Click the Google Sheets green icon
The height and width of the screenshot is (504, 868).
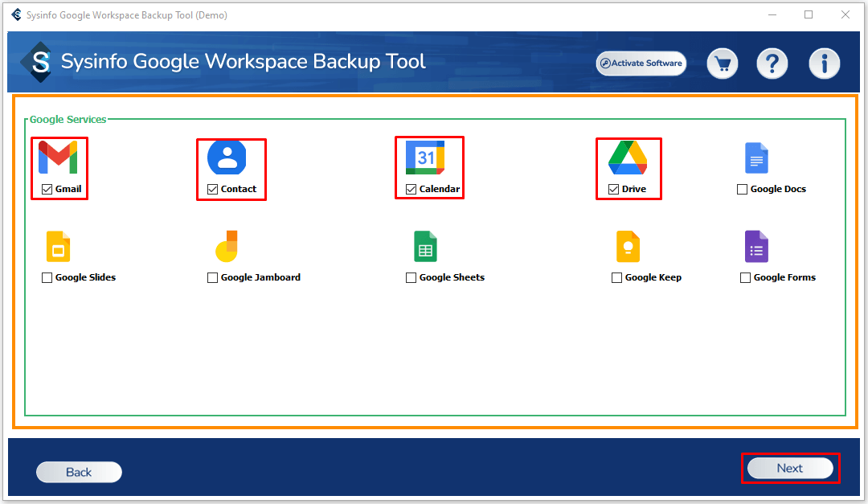(425, 247)
